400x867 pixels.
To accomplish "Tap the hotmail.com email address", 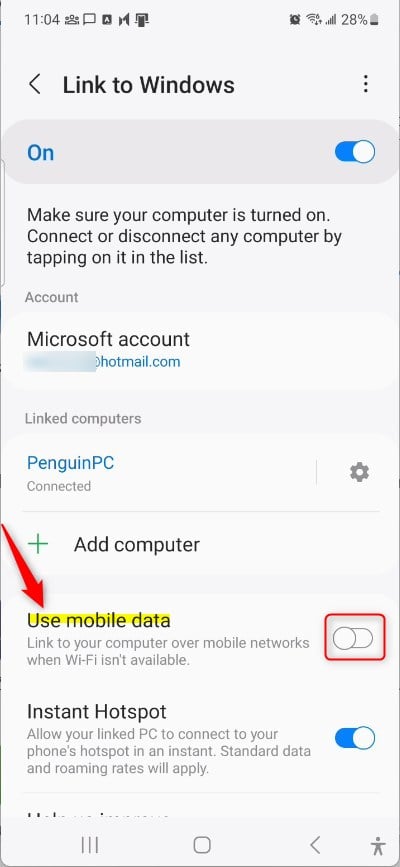I will 103,362.
